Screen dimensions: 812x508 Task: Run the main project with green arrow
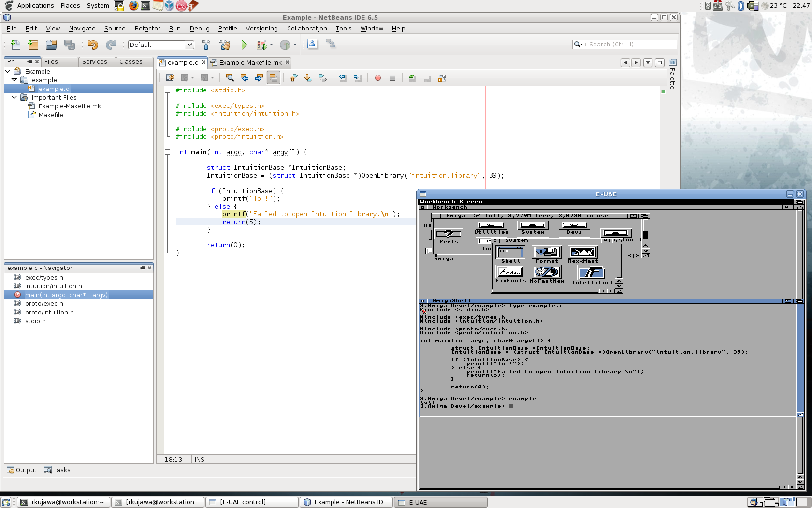pyautogui.click(x=244, y=45)
